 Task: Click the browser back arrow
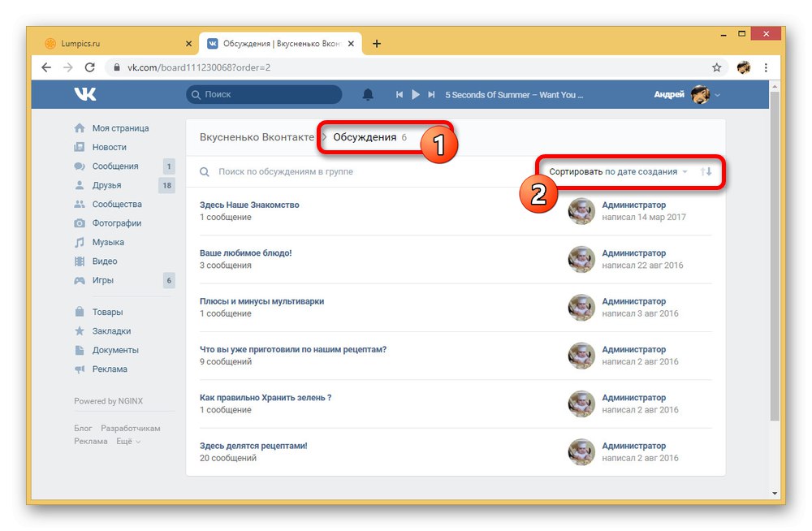tap(46, 67)
